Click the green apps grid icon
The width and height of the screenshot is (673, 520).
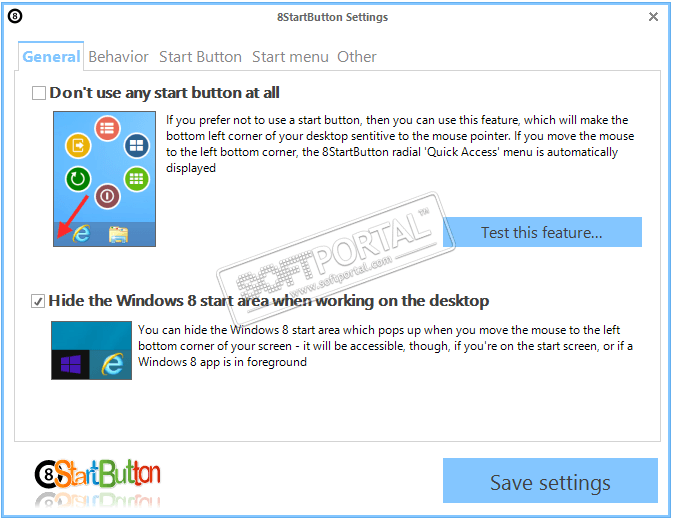(x=136, y=178)
